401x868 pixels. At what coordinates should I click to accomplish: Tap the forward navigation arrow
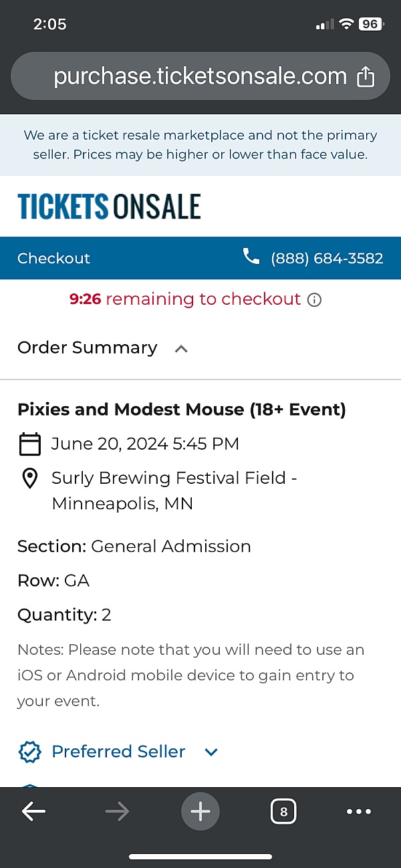117,811
